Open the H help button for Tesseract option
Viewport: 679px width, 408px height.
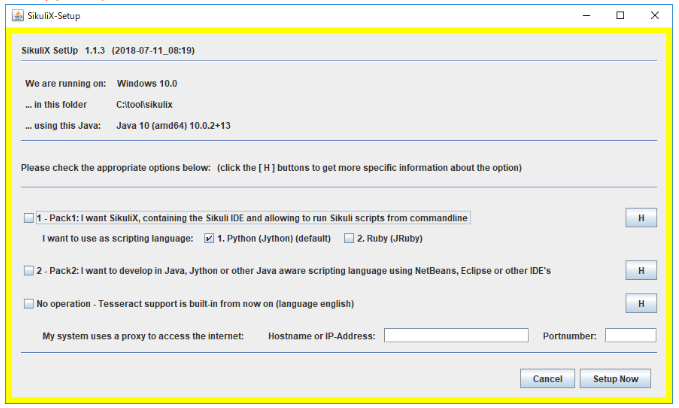point(640,303)
